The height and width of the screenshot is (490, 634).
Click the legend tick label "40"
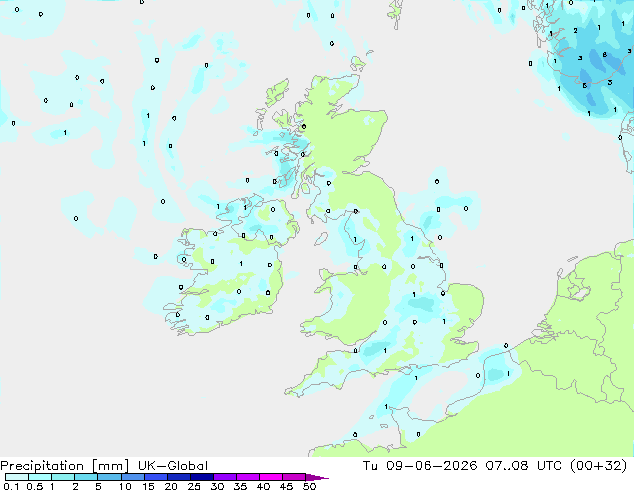click(x=263, y=486)
